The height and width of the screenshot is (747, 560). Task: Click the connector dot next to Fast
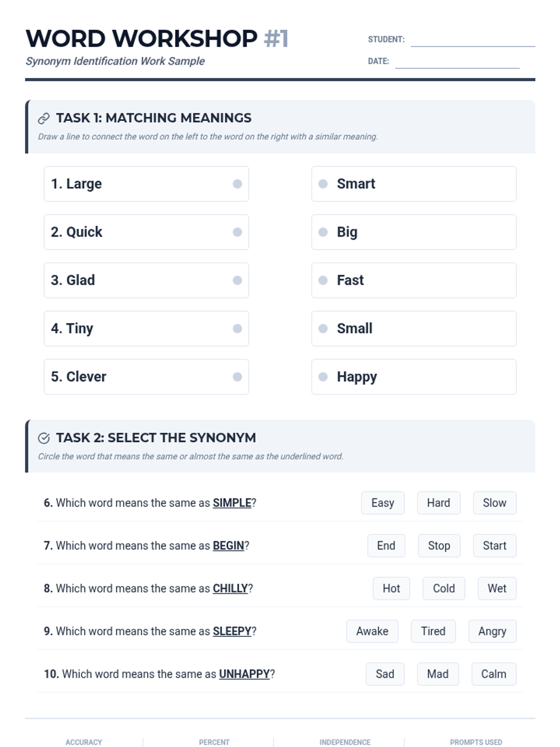pos(323,280)
